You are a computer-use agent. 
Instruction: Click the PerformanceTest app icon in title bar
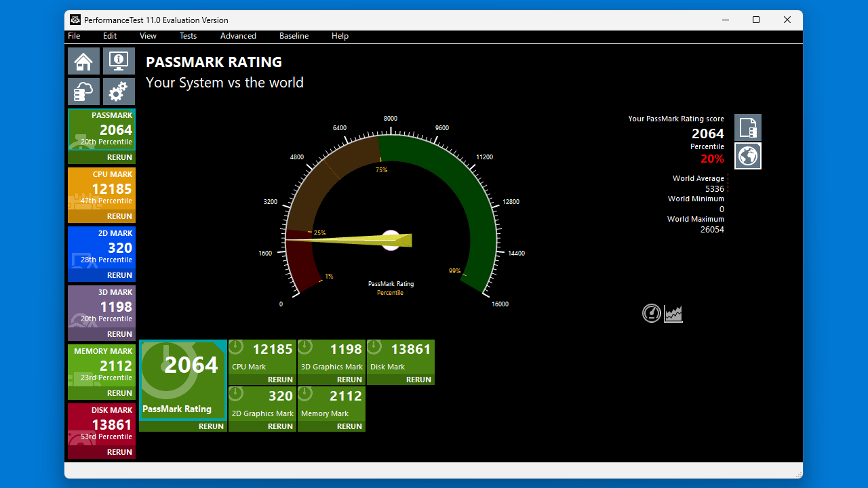[x=75, y=20]
